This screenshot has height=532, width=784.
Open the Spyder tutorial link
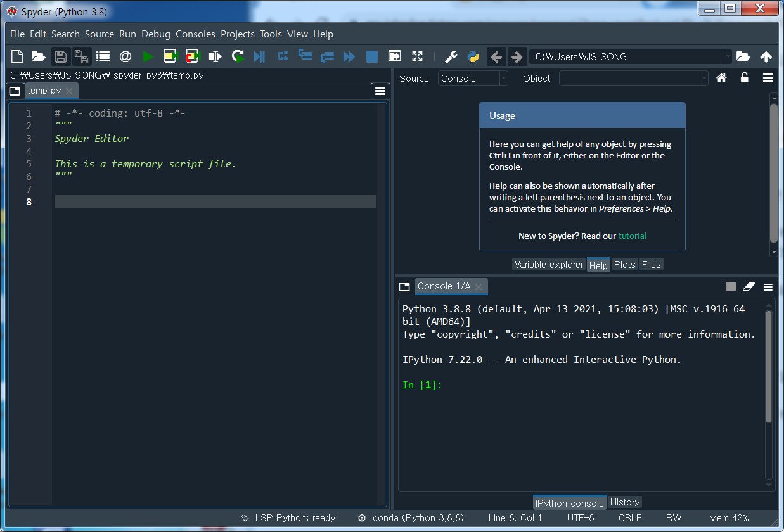(633, 236)
